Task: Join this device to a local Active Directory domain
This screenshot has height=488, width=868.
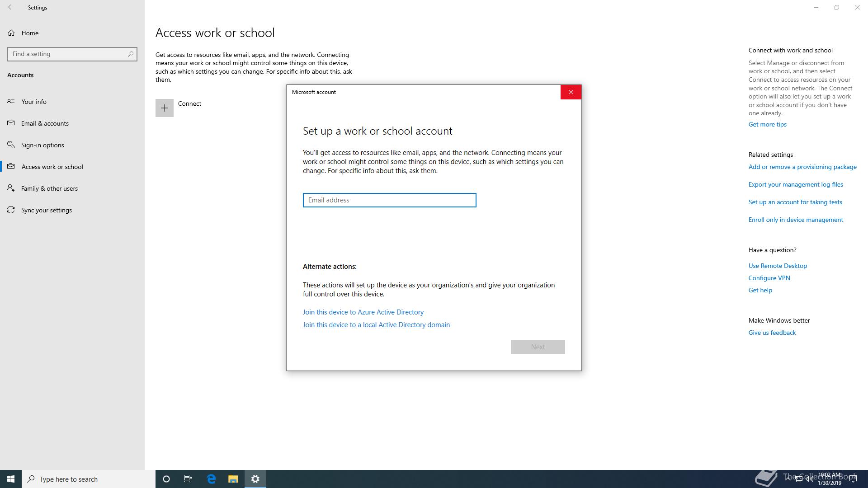Action: [376, 325]
